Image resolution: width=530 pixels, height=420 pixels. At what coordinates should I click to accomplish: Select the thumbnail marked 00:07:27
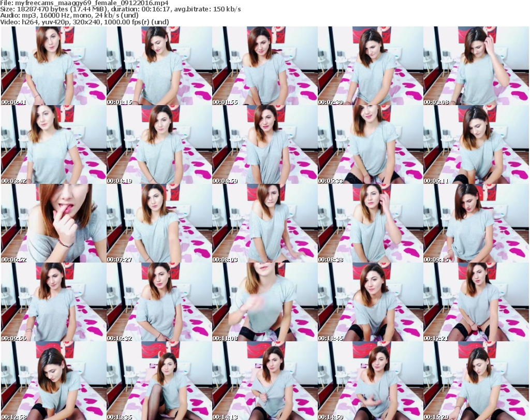(x=159, y=223)
